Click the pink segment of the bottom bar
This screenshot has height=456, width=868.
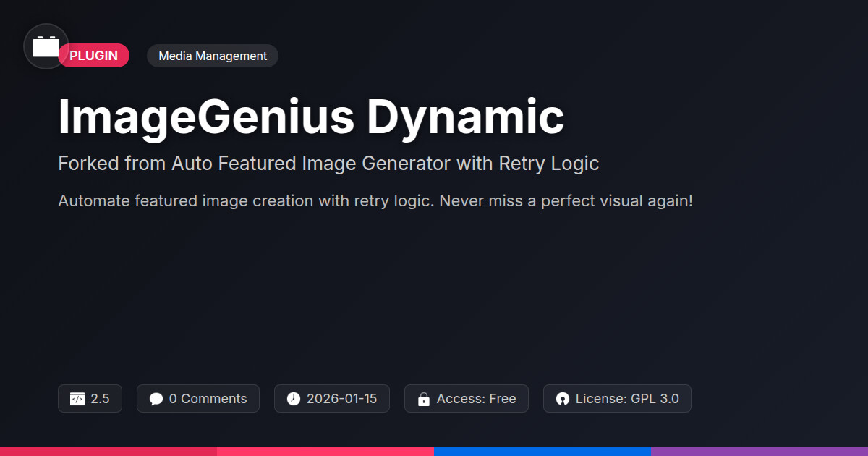[x=325, y=451]
